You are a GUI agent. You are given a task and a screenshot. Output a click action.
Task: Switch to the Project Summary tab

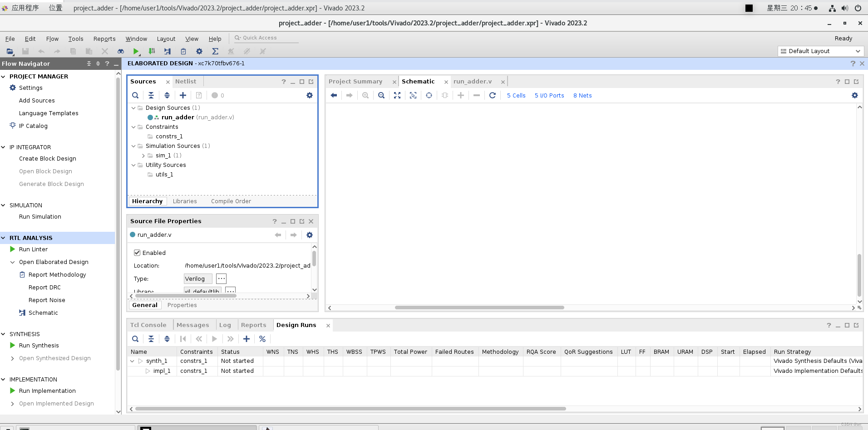355,82
